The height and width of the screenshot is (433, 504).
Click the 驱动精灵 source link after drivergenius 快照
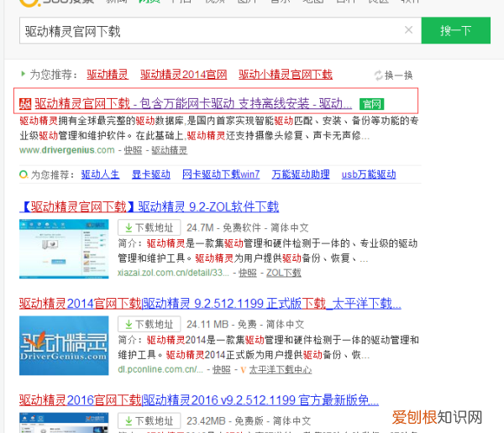(169, 150)
